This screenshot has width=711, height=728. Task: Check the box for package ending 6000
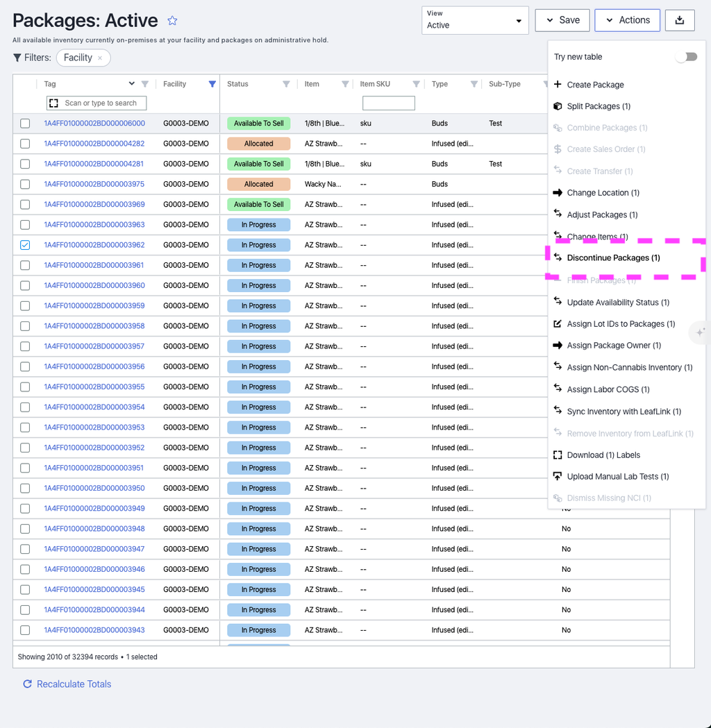click(x=25, y=124)
